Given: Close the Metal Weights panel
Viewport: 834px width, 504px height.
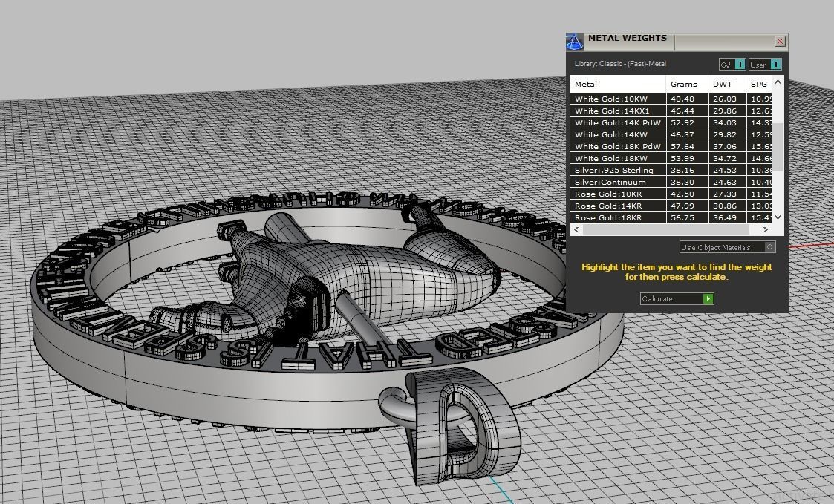Looking at the screenshot, I should click(781, 41).
